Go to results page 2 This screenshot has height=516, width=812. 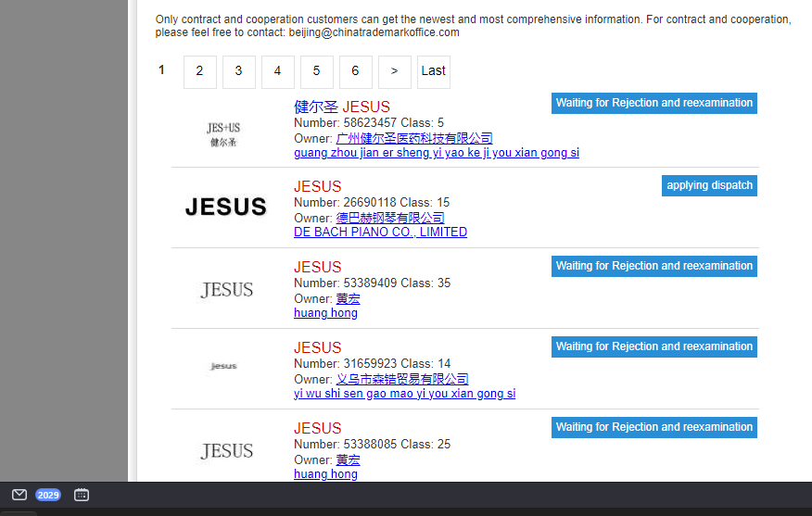[199, 71]
